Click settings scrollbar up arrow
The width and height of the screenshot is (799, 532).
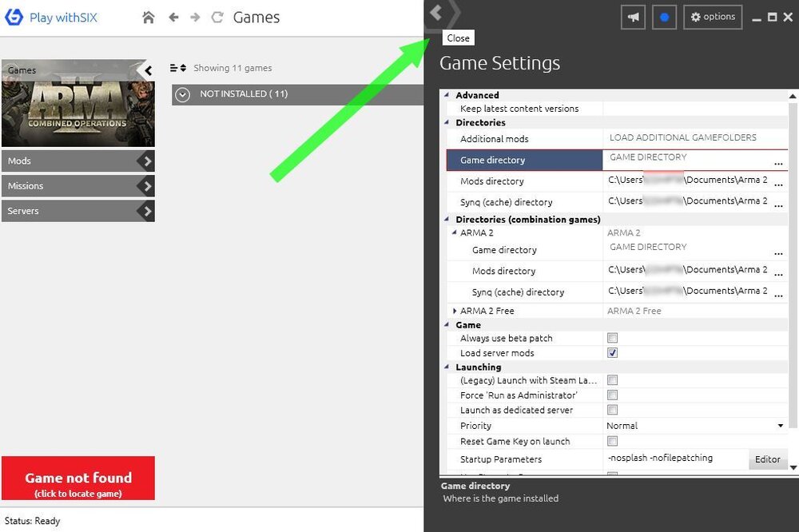pos(793,96)
